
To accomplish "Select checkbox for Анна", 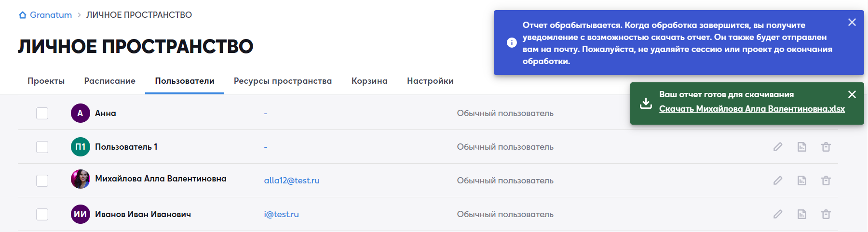I will point(42,113).
